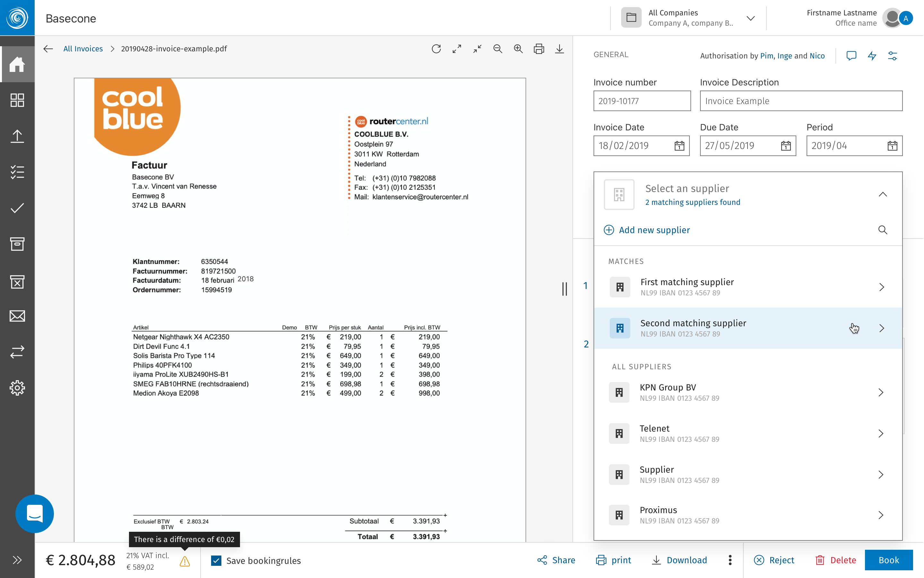Expand the sidebar with double chevron
Viewport: 924px width, 578px height.
click(17, 560)
